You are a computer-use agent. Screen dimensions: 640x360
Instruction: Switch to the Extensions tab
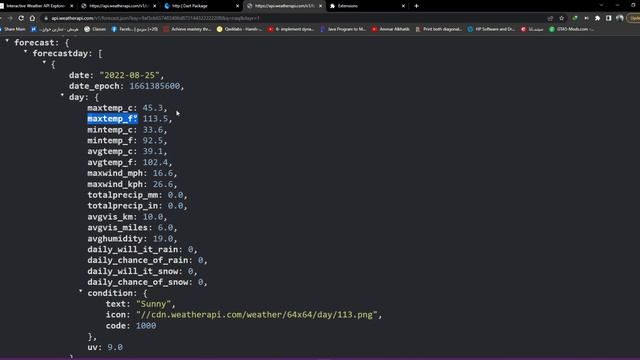(x=366, y=6)
